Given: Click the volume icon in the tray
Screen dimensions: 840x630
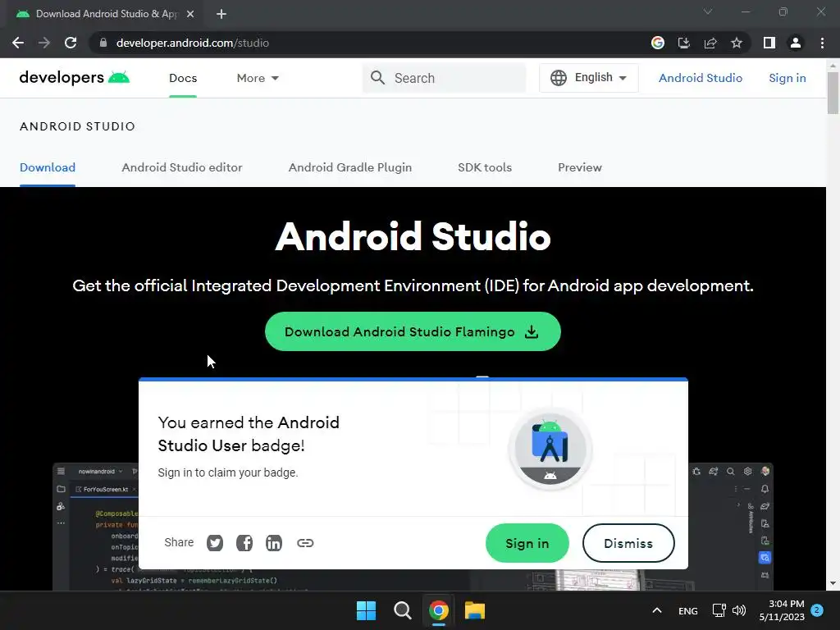Looking at the screenshot, I should tap(739, 610).
